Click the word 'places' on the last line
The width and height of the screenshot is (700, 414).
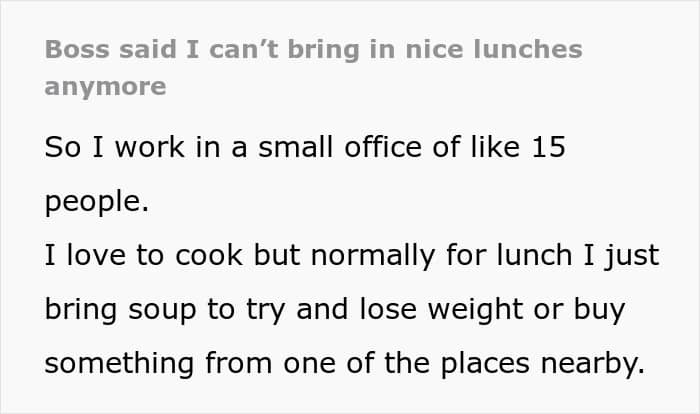pos(485,365)
